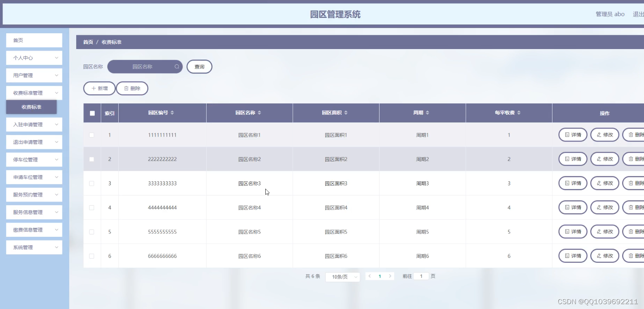Open the 10条/页 page size dropdown
This screenshot has height=309, width=644.
[343, 277]
